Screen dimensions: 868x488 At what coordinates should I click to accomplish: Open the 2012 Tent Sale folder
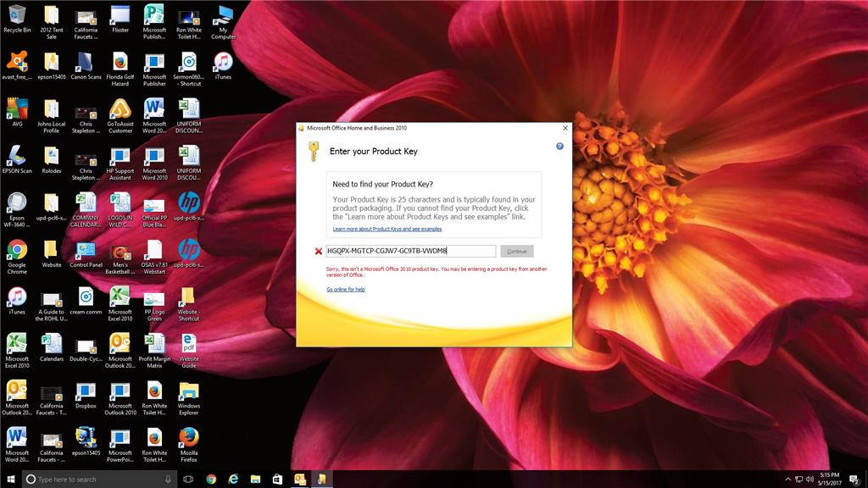pos(52,22)
